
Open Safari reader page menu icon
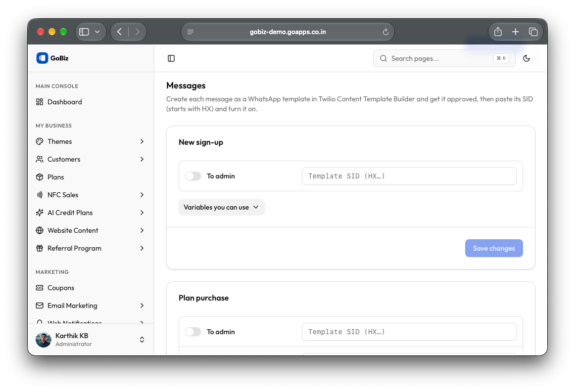(191, 32)
